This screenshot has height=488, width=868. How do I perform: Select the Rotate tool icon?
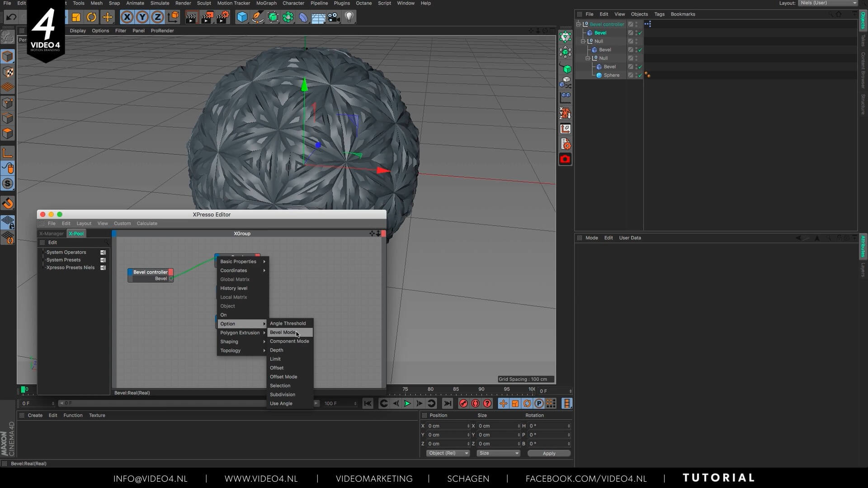[x=92, y=17]
